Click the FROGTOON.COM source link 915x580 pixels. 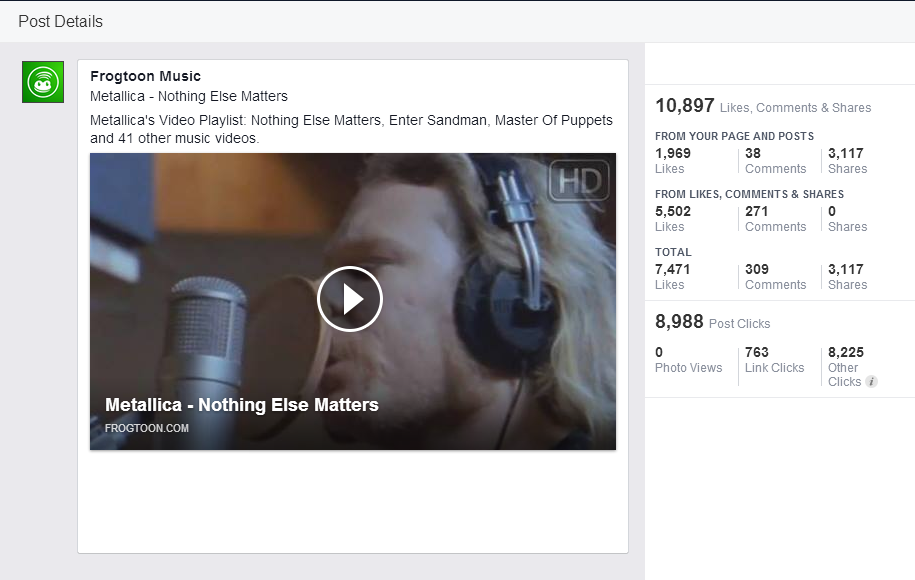pos(146,429)
